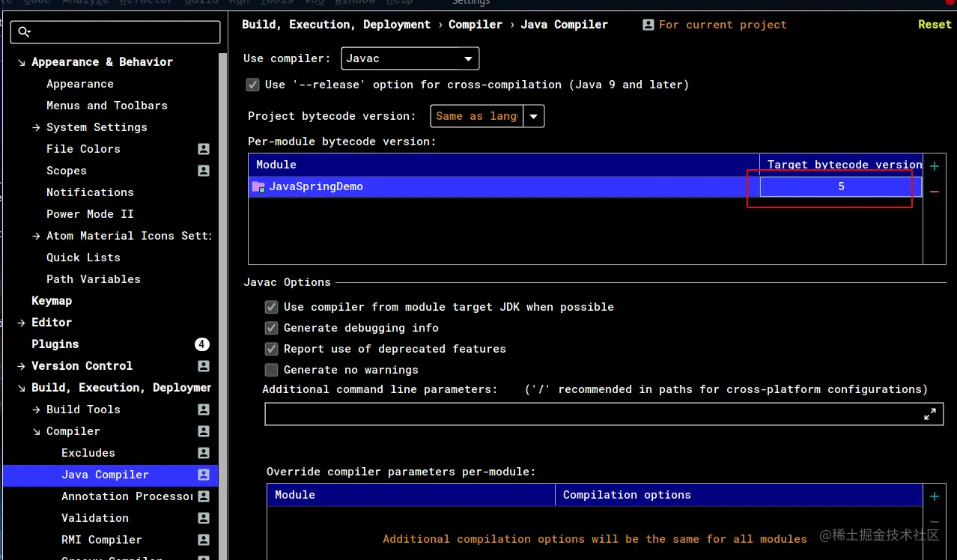This screenshot has width=957, height=560.
Task: Open Menus and Toolbars settings
Action: 107,106
